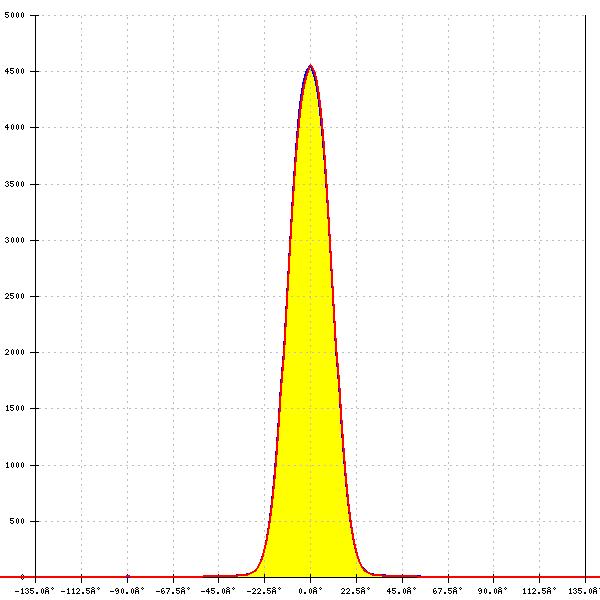
Task: Click the -112.5° x-axis label
Action: [x=82, y=591]
